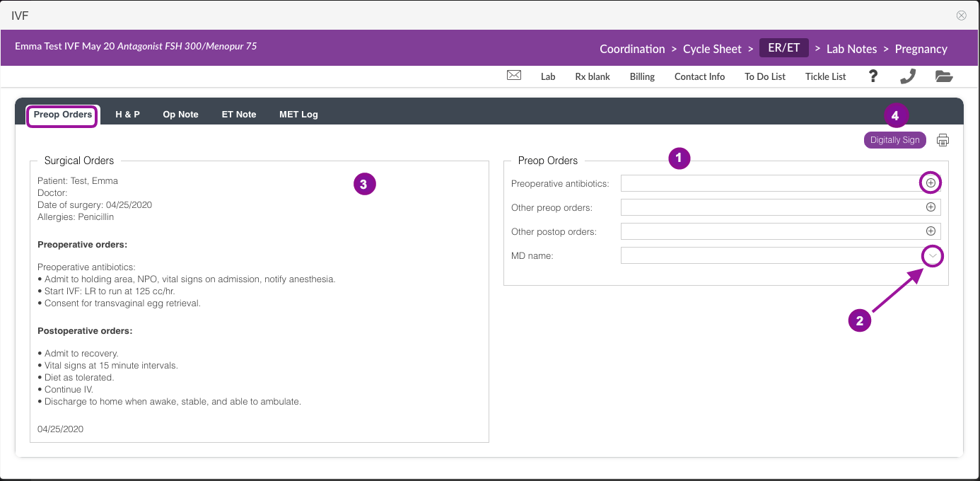The height and width of the screenshot is (481, 980).
Task: Switch to the H & P tab
Action: coord(127,115)
